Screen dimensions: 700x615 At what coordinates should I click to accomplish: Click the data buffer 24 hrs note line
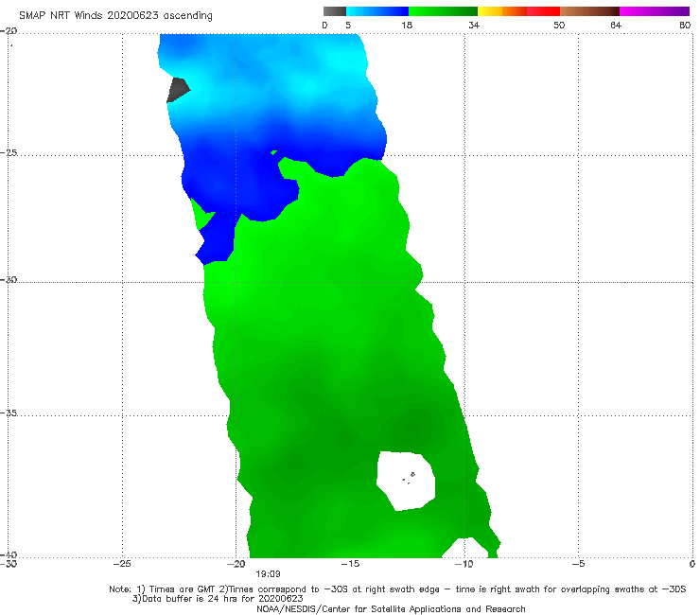tap(218, 599)
